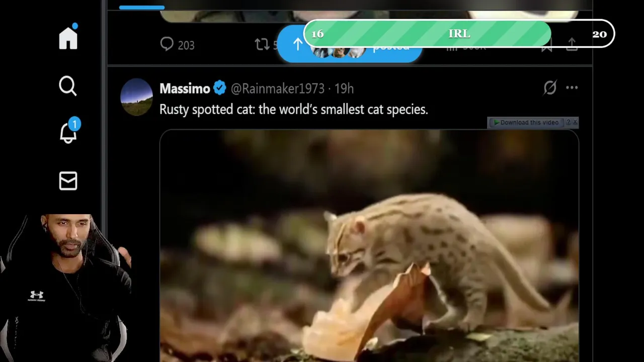Screen dimensions: 644x362
Task: Click the repost arrows icon
Action: (262, 45)
